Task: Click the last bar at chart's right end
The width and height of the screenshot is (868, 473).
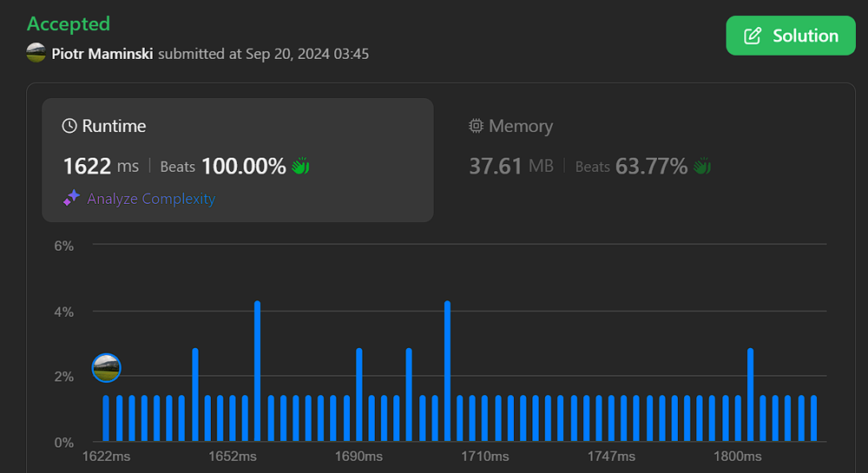Action: click(x=813, y=418)
